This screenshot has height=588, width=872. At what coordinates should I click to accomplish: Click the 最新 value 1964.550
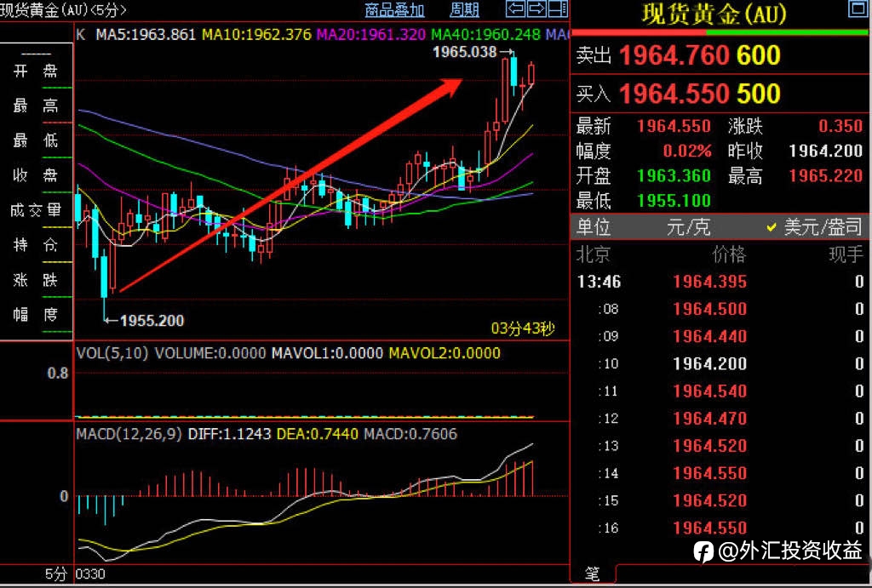[674, 126]
